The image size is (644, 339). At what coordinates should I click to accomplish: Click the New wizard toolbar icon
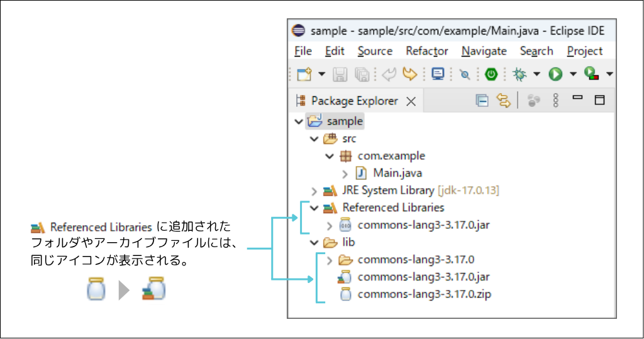pos(304,74)
